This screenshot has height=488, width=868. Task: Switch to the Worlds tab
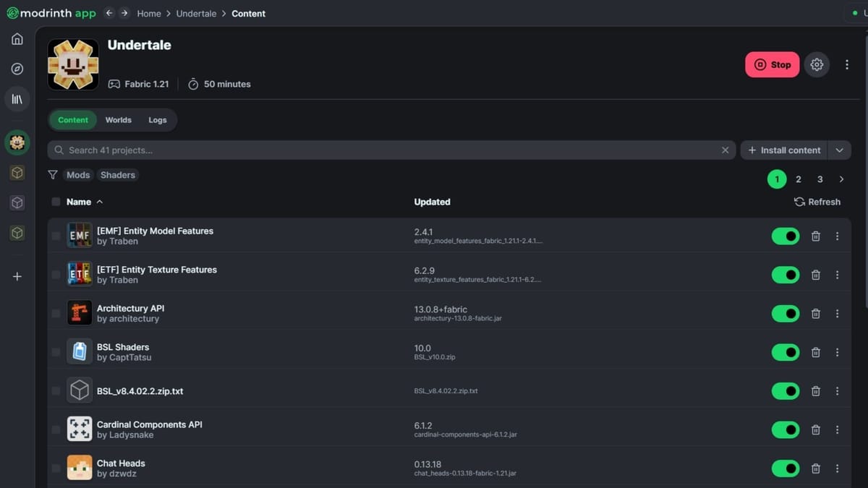point(118,120)
